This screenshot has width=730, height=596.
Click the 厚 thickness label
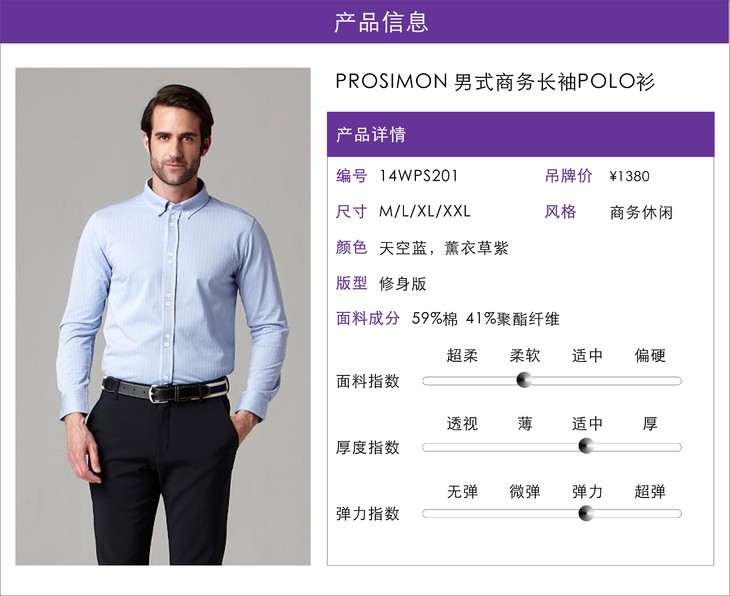click(x=650, y=423)
